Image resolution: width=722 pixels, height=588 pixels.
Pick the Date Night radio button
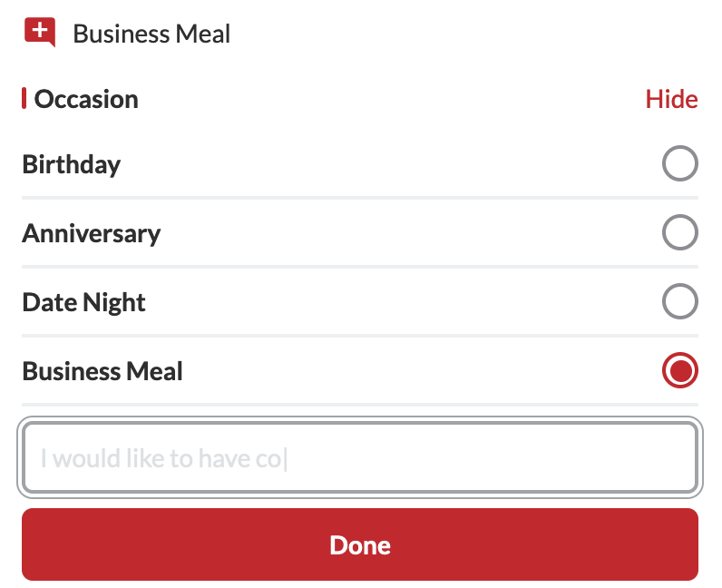point(679,302)
